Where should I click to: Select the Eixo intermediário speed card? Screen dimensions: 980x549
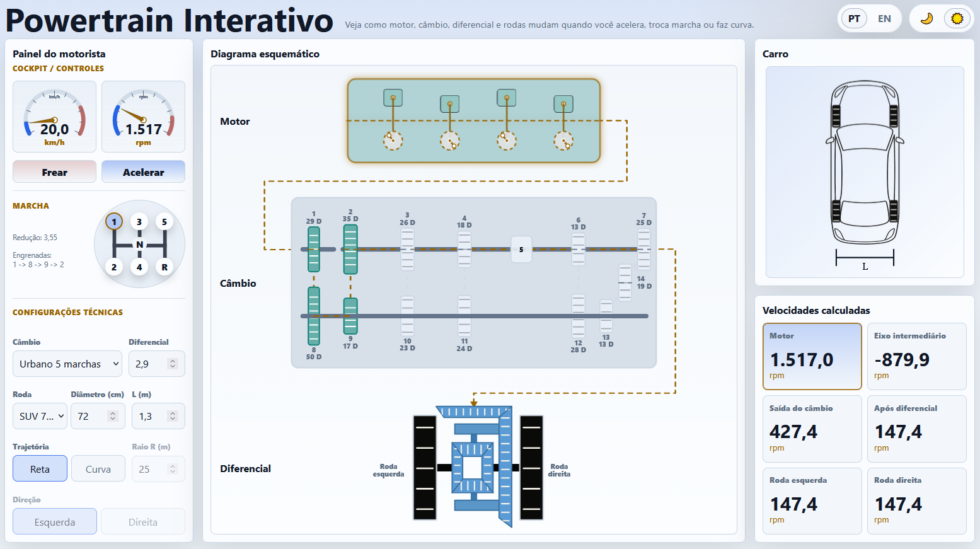pos(916,357)
